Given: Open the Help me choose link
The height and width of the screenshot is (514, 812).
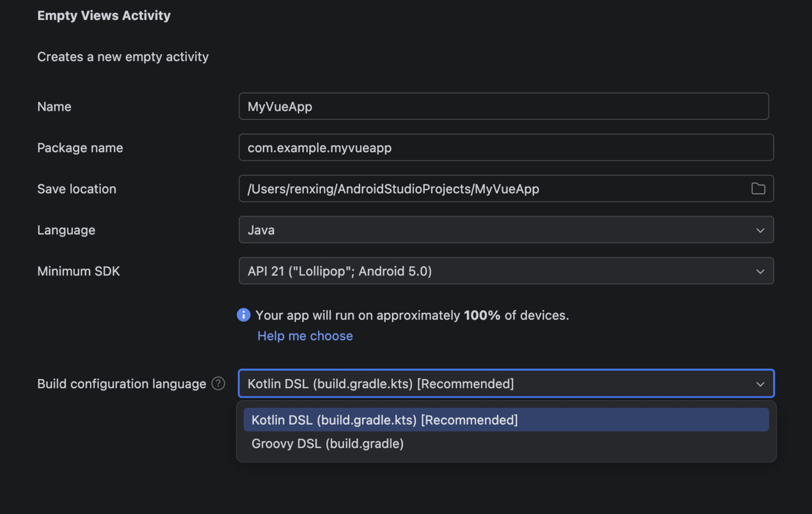Looking at the screenshot, I should [305, 336].
